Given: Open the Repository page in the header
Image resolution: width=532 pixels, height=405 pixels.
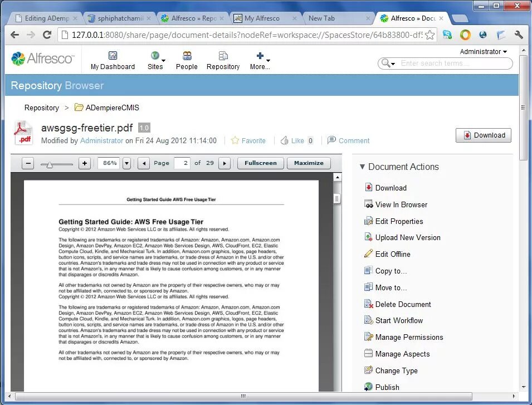Looking at the screenshot, I should tap(223, 60).
